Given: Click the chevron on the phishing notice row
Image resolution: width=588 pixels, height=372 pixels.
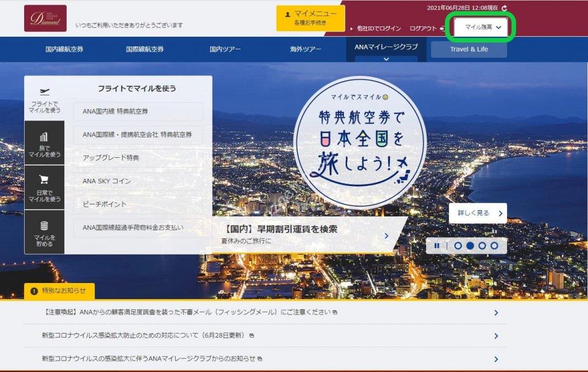Looking at the screenshot, I should click(x=496, y=312).
